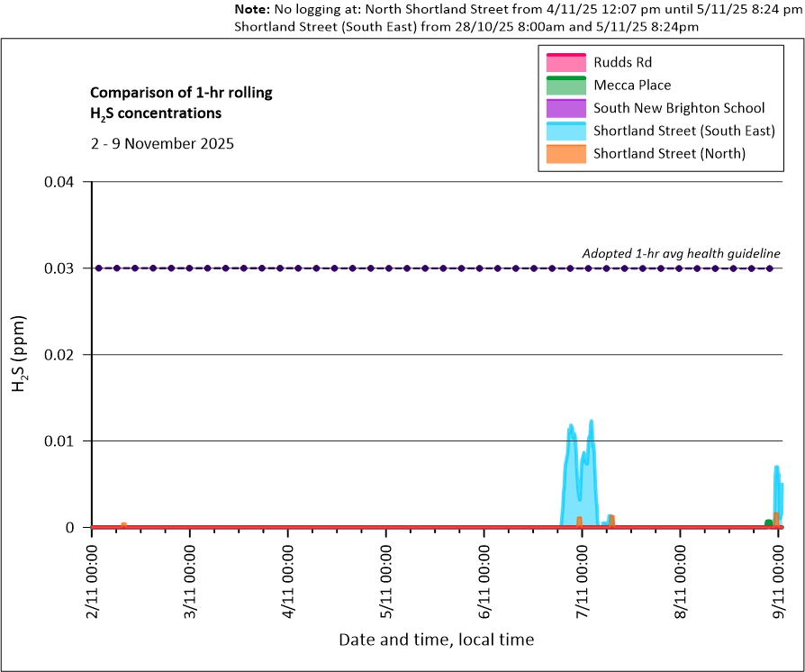Click the chart title 'Comparison of 1-hr rolling'
Image resolution: width=805 pixels, height=672 pixels.
click(x=181, y=93)
